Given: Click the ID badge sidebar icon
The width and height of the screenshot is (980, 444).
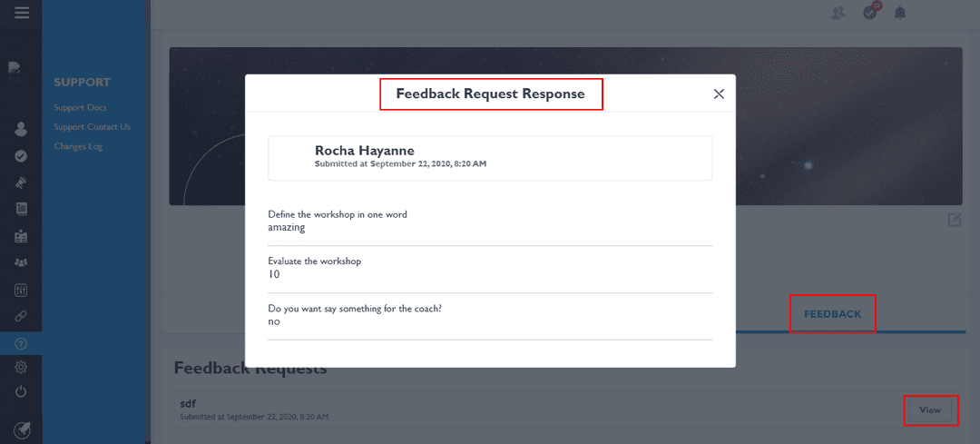Looking at the screenshot, I should pyautogui.click(x=21, y=236).
